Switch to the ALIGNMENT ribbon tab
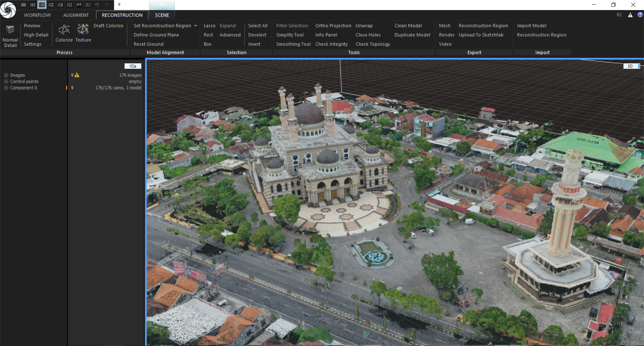This screenshot has width=644, height=346. point(76,15)
